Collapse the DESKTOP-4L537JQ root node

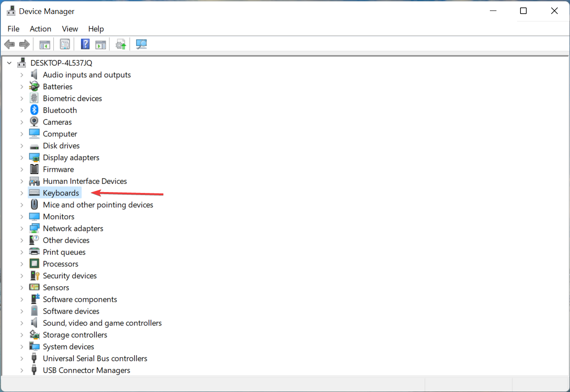(9, 63)
